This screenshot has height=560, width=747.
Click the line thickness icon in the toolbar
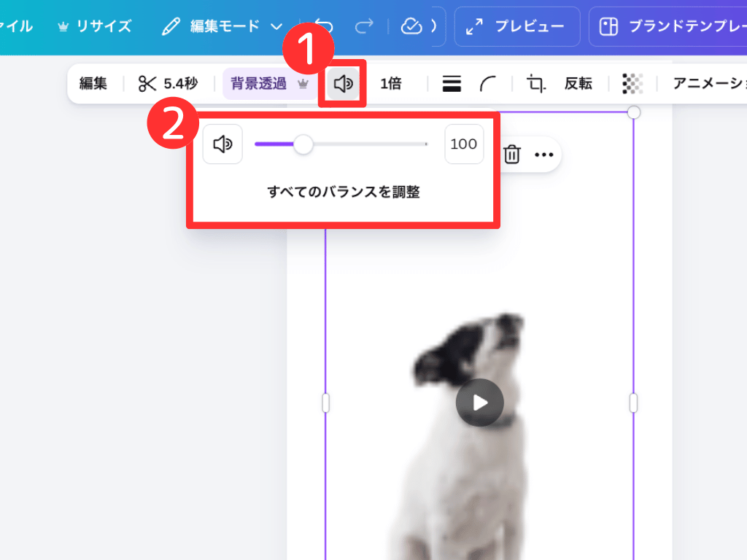tap(451, 83)
